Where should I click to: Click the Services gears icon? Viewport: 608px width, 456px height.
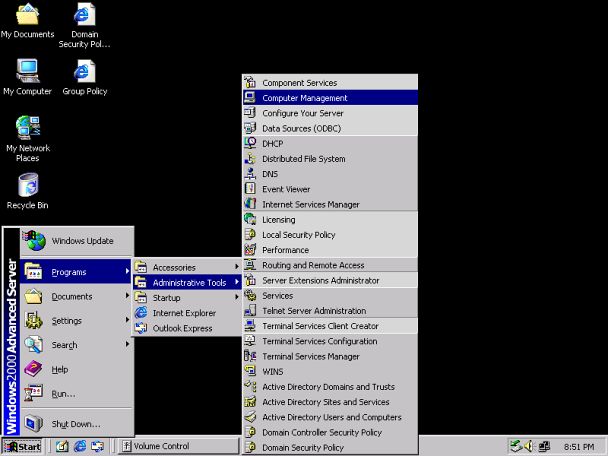tap(250, 295)
